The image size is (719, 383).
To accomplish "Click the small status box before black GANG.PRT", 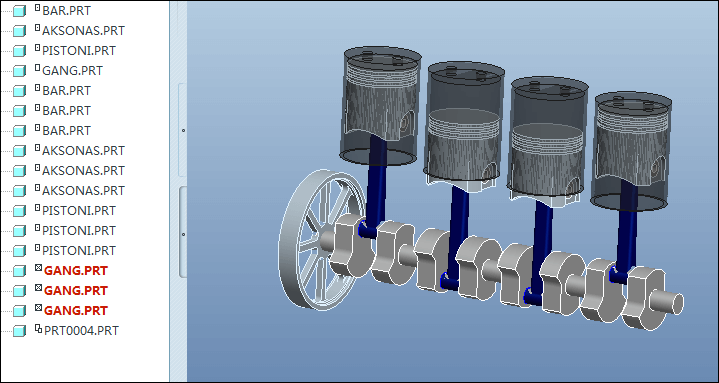I will tap(38, 68).
